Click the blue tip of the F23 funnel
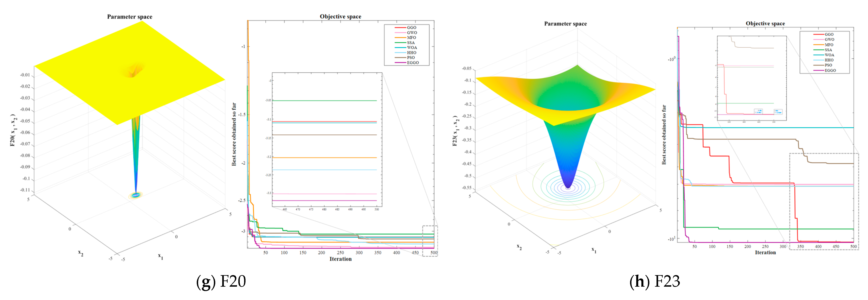This screenshot has width=868, height=300. point(568,182)
